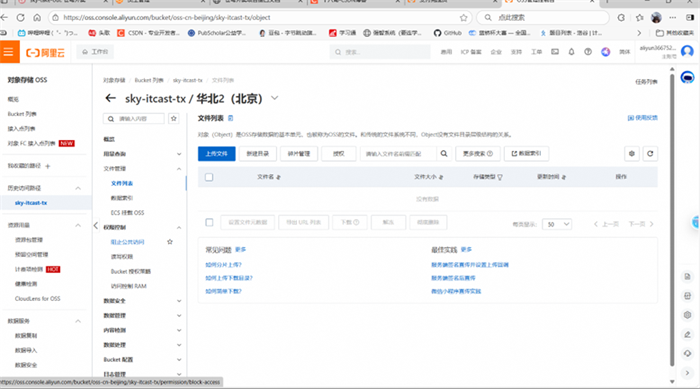Open the help question mark icon
This screenshot has width=700, height=389.
[588, 52]
